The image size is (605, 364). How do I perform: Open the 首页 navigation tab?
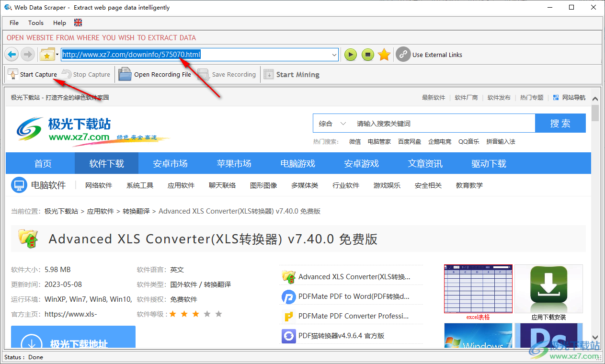pos(43,163)
